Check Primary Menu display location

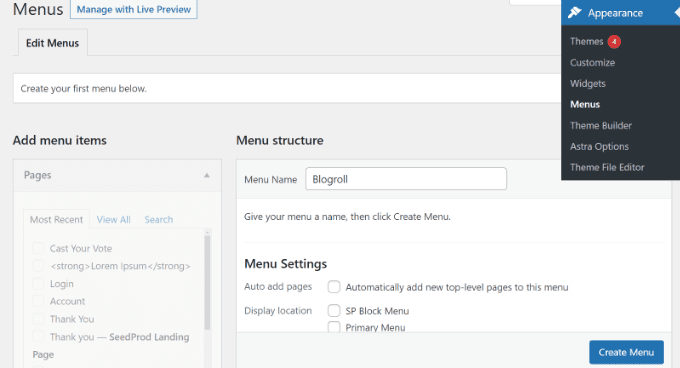pyautogui.click(x=334, y=327)
